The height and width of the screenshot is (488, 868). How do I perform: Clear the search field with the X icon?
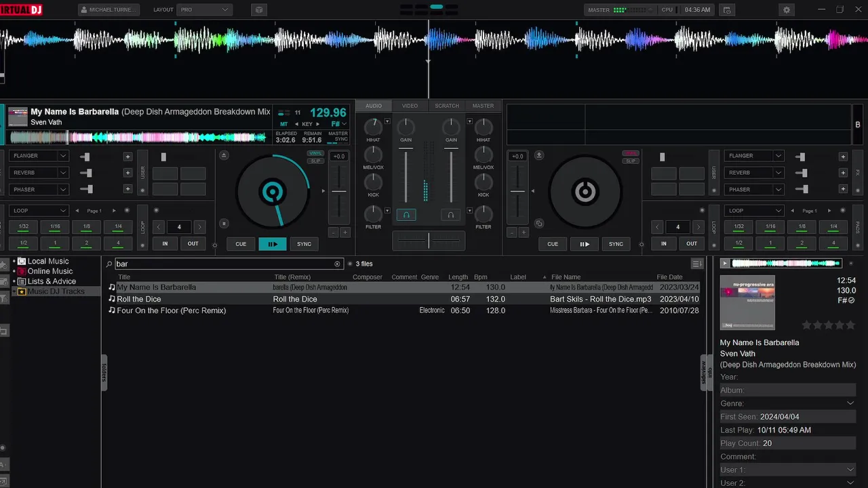point(337,264)
